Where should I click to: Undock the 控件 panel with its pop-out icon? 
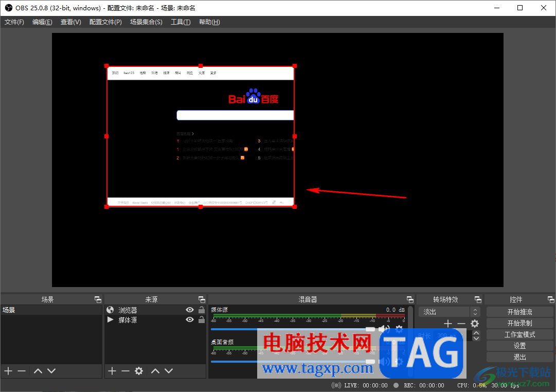[x=551, y=299]
